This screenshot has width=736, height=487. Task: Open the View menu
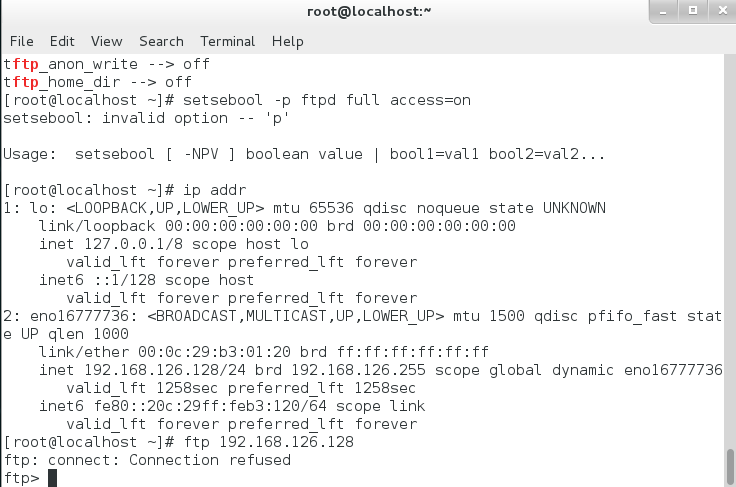click(106, 41)
